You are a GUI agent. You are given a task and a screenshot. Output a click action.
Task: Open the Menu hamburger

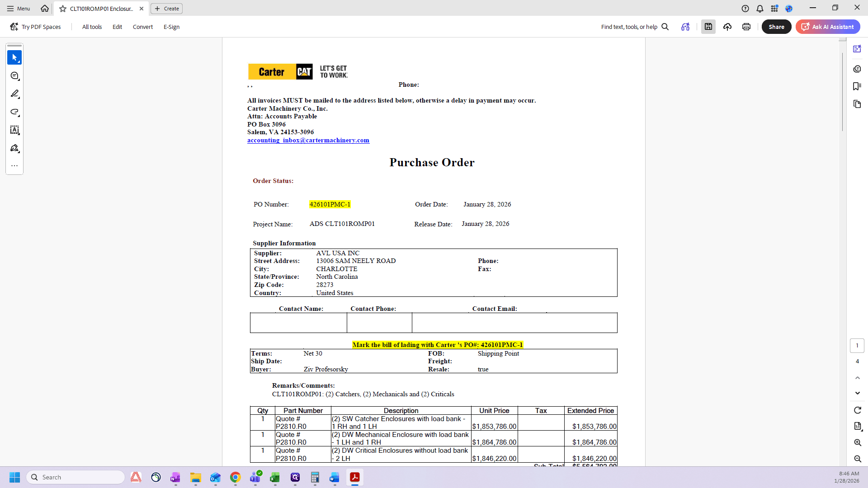[19, 9]
